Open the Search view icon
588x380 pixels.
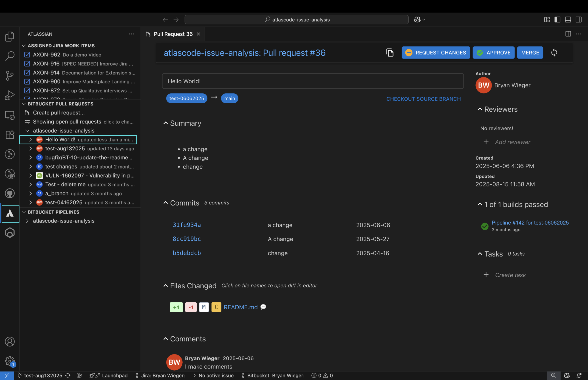(x=10, y=56)
